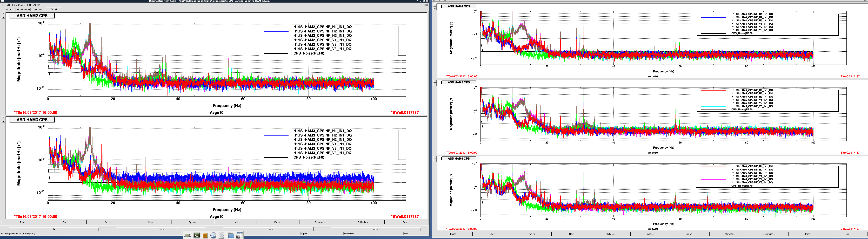Click Active in the diagnostics main window
Viewport: 868px width, 239px height.
point(108,222)
